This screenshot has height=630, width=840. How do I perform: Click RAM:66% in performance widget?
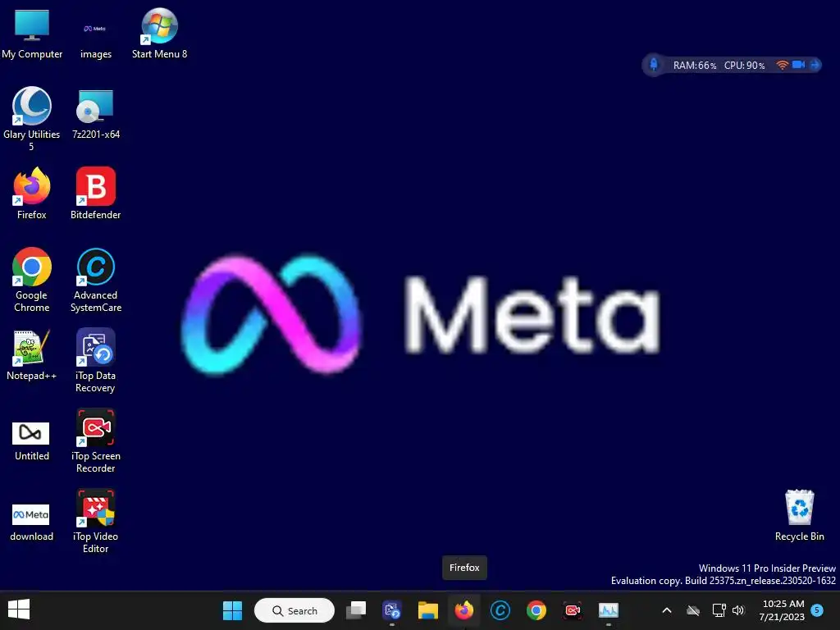point(694,66)
